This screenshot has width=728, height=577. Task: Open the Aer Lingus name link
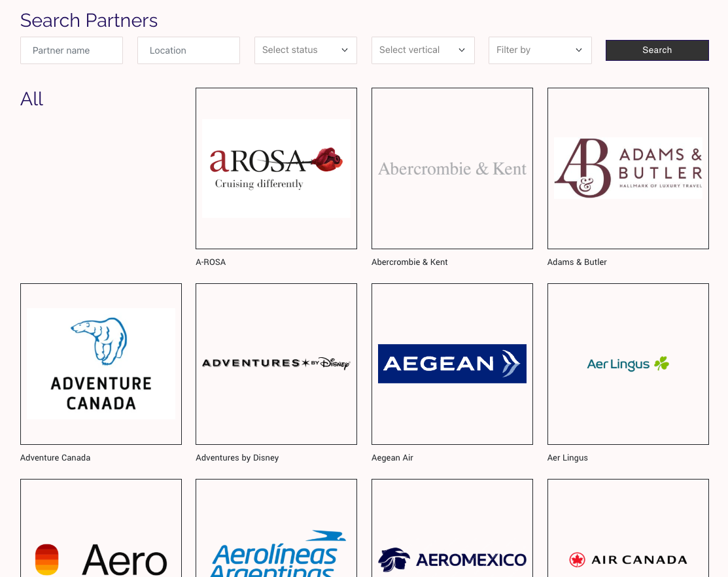[x=568, y=458]
